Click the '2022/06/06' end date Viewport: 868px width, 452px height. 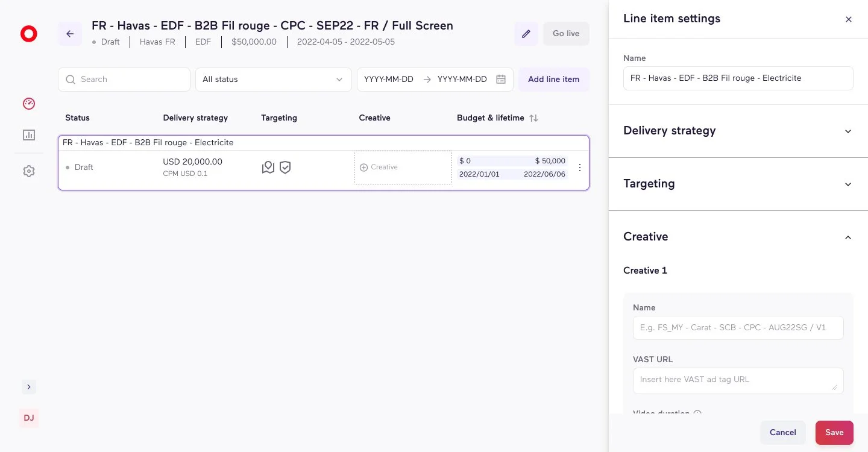[x=545, y=174]
